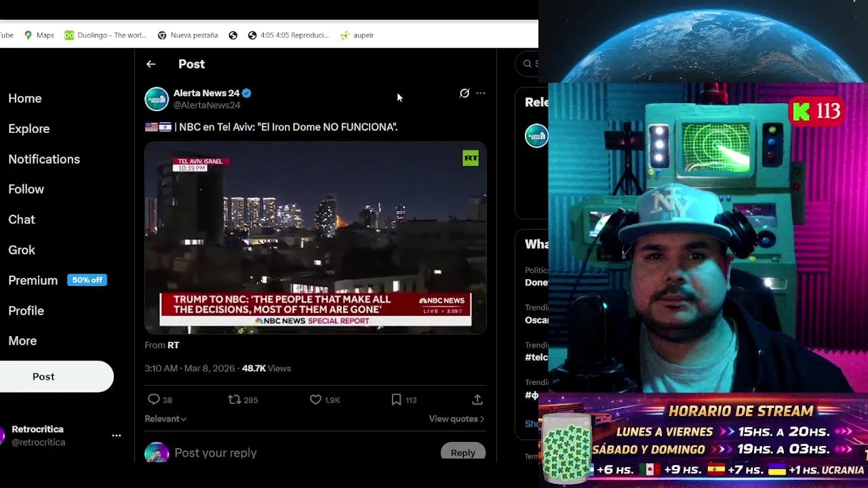Play the NBC Tel Aviv video thumbnail

315,237
